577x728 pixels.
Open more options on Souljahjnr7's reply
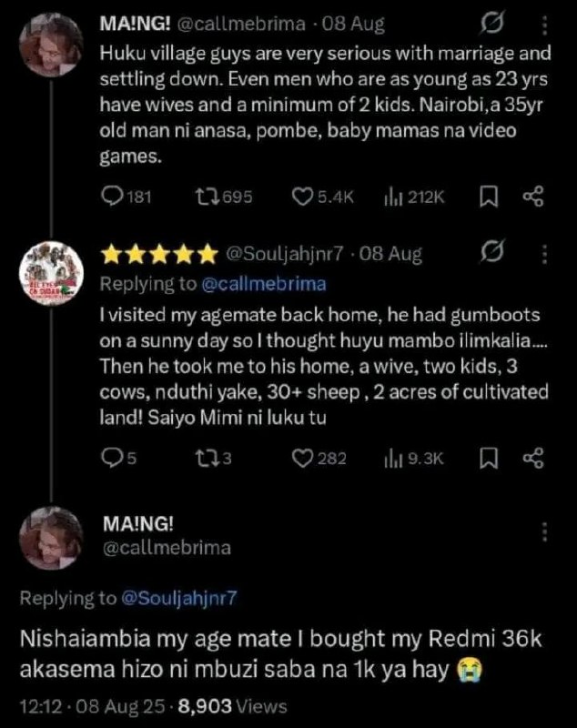(x=545, y=254)
